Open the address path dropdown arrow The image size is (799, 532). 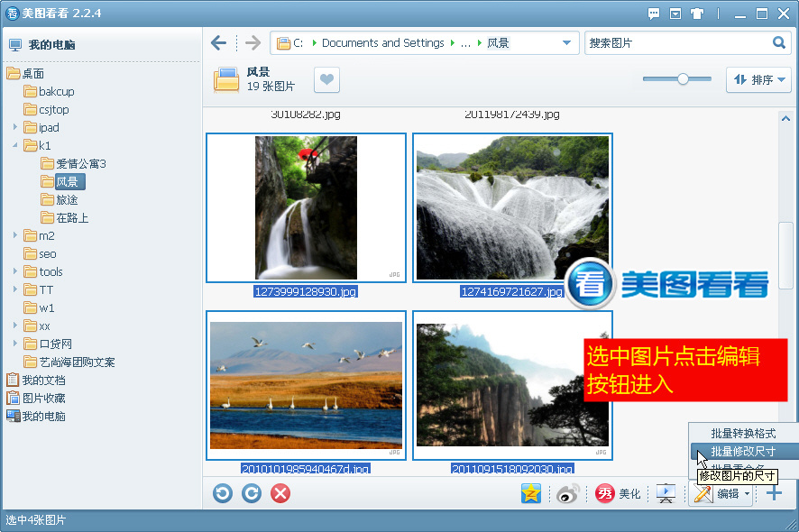coord(566,42)
